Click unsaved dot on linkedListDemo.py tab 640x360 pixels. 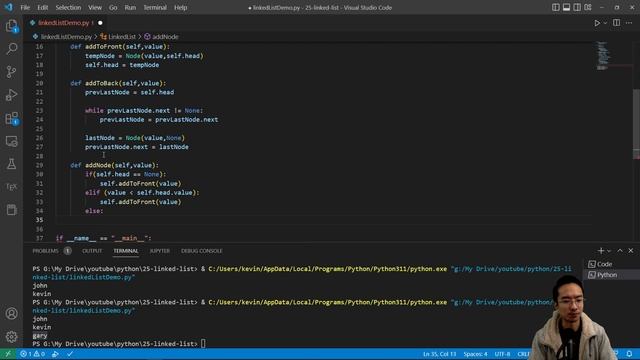click(100, 23)
